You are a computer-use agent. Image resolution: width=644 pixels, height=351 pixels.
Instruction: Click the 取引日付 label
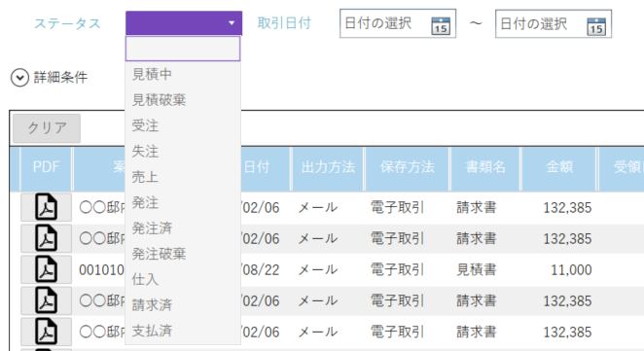(x=284, y=23)
